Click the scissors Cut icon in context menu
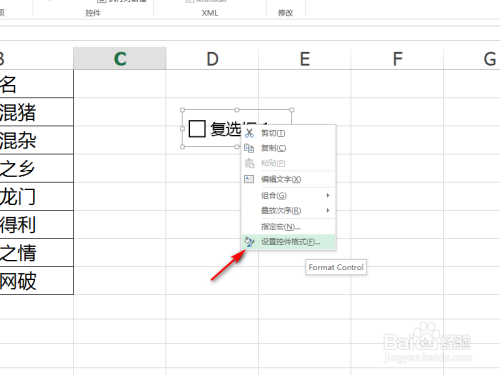 tap(249, 133)
